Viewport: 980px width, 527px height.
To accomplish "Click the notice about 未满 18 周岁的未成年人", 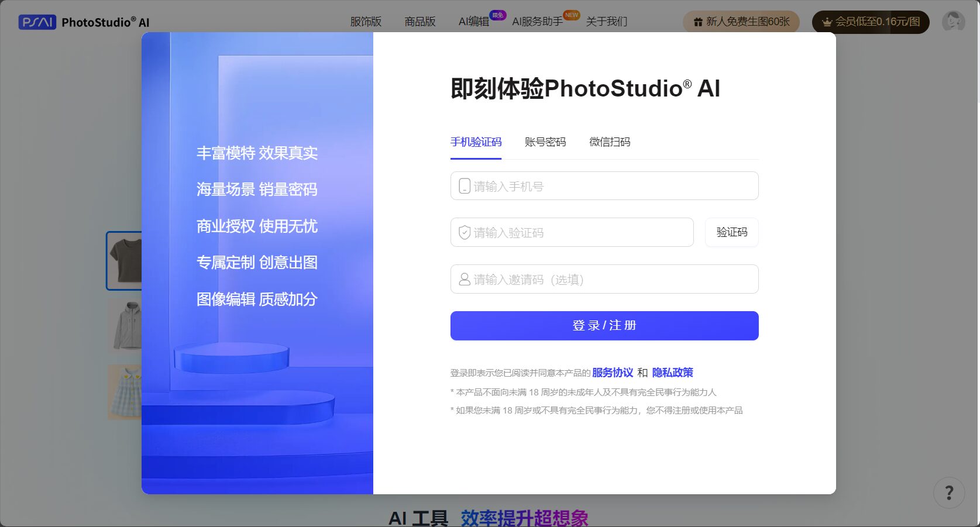I will point(583,392).
